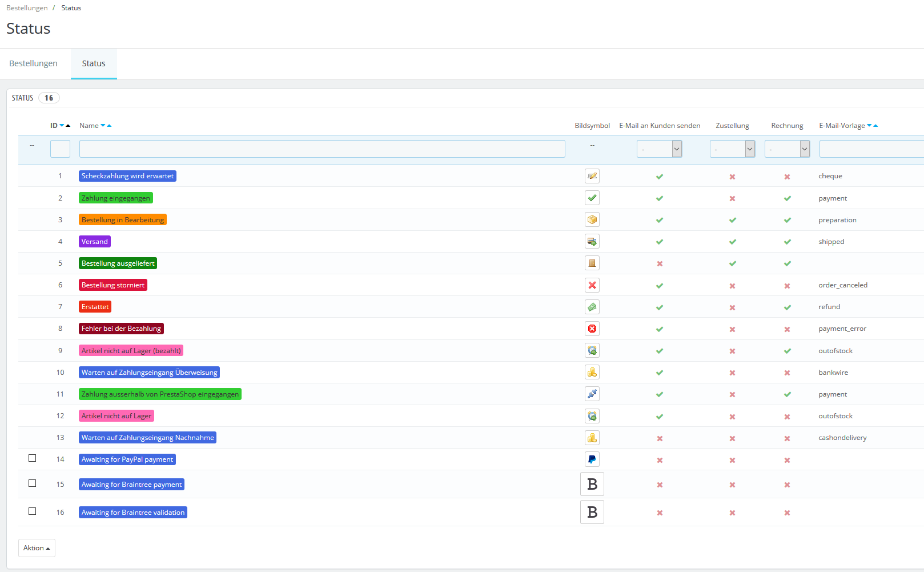This screenshot has height=572, width=924.
Task: Open Versand status label
Action: [x=95, y=242]
